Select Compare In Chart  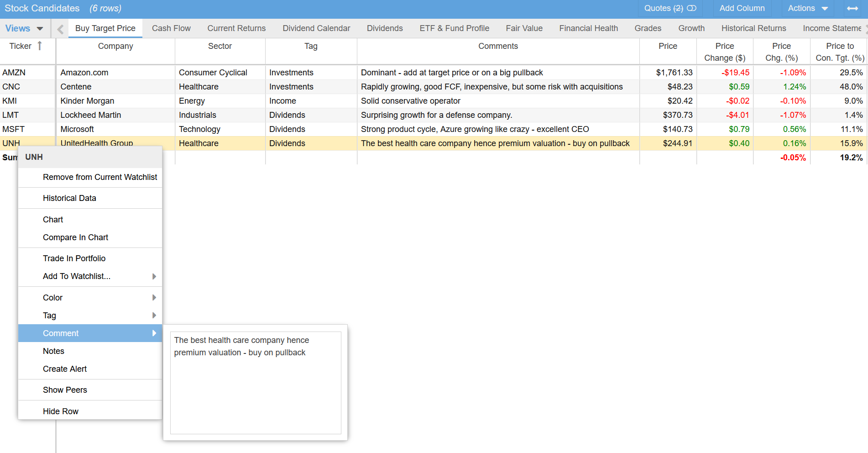[x=90, y=237]
